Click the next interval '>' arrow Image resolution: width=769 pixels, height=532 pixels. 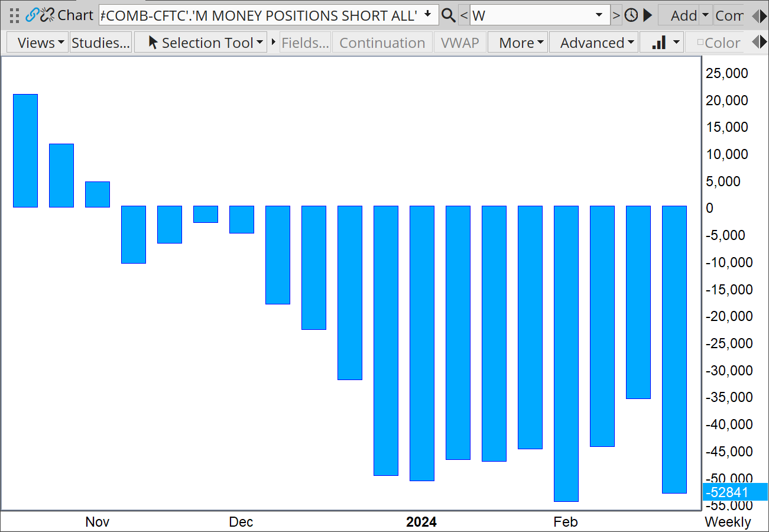[617, 15]
